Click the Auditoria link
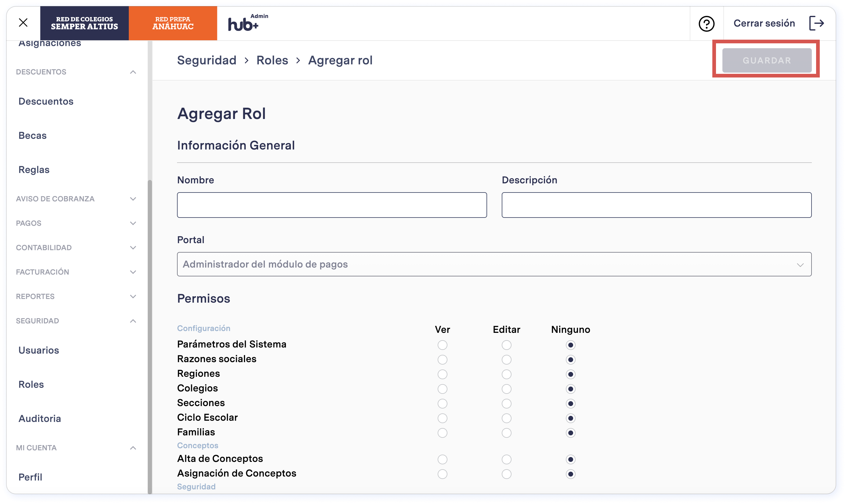Screen dimensions: 846x504 [40, 418]
